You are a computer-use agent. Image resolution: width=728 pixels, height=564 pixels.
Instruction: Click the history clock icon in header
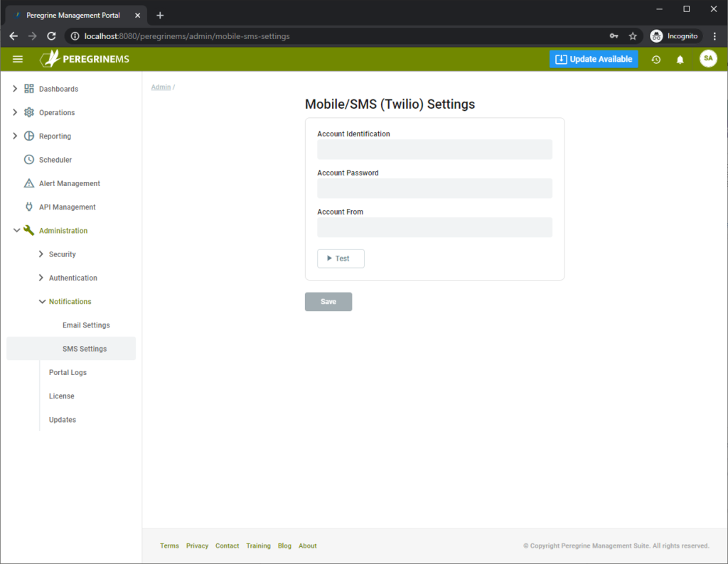coord(655,60)
